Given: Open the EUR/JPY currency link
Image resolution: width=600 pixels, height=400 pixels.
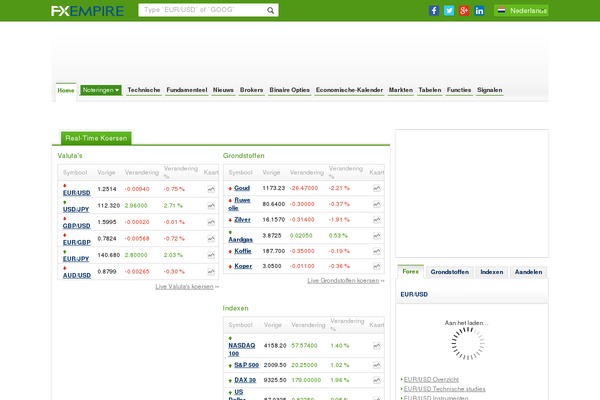Looking at the screenshot, I should [x=76, y=259].
